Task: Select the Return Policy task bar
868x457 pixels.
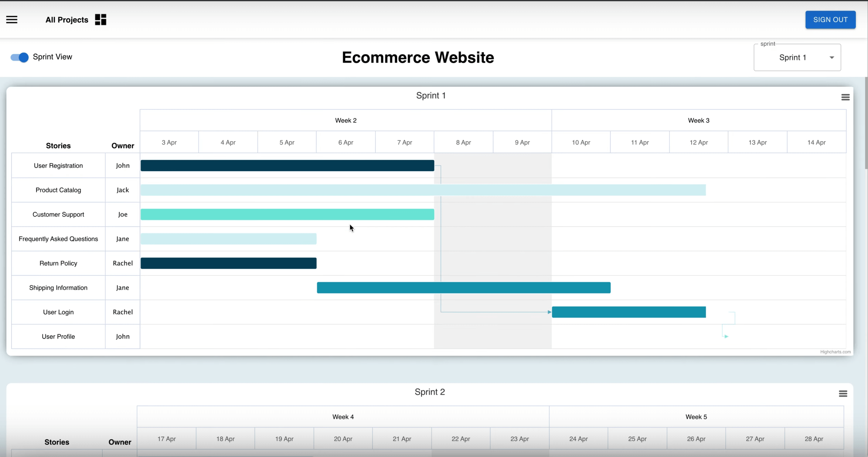Action: (228, 263)
